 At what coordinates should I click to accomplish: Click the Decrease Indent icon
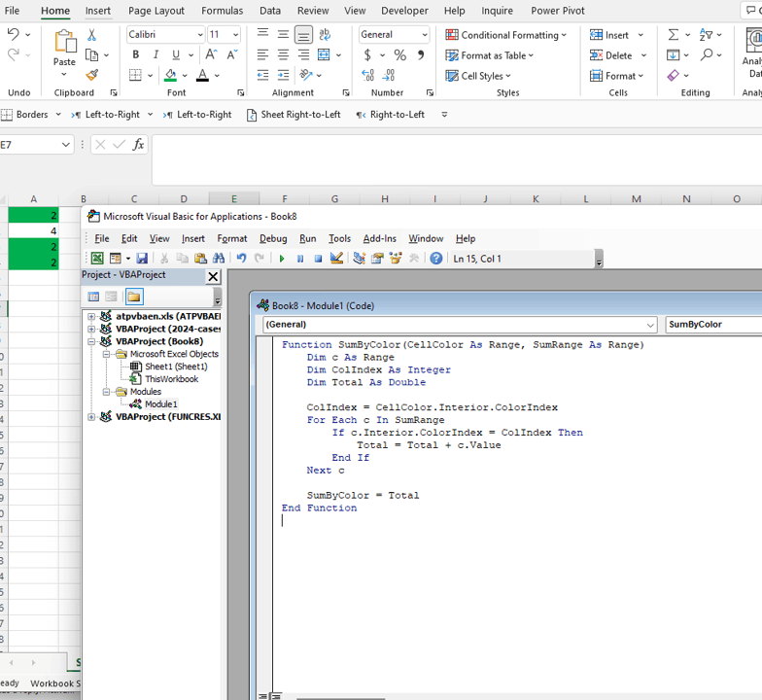pos(262,75)
